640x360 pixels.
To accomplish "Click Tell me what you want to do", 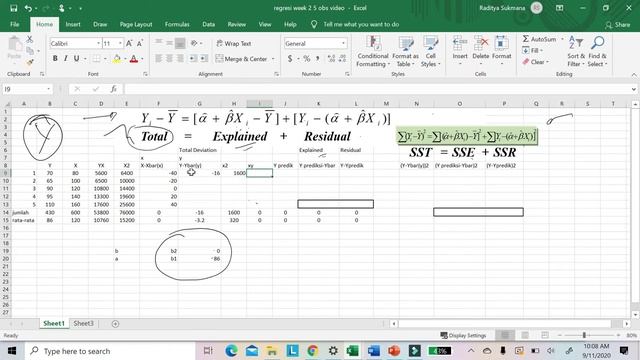I will click(x=361, y=24).
